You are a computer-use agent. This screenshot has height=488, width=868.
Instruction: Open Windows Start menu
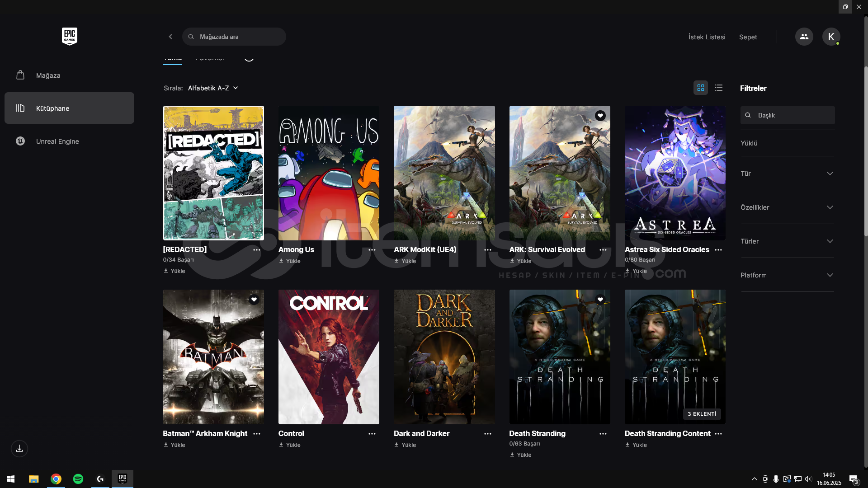(x=11, y=479)
